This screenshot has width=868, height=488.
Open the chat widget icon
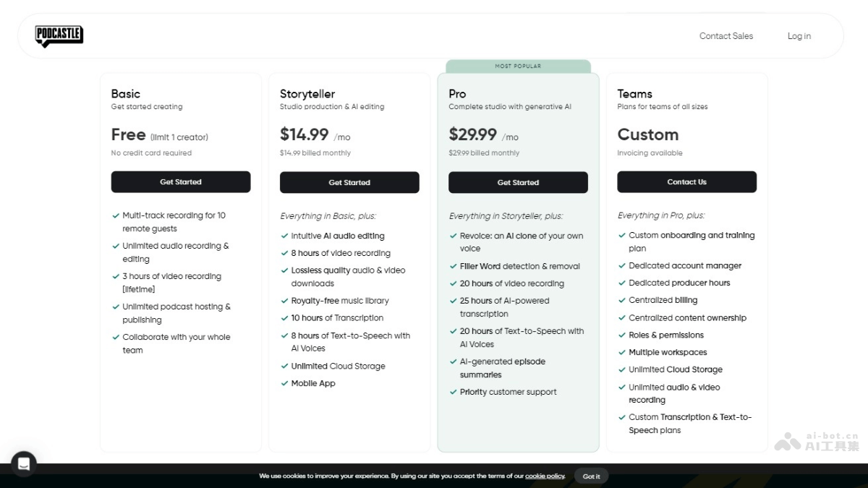23,463
